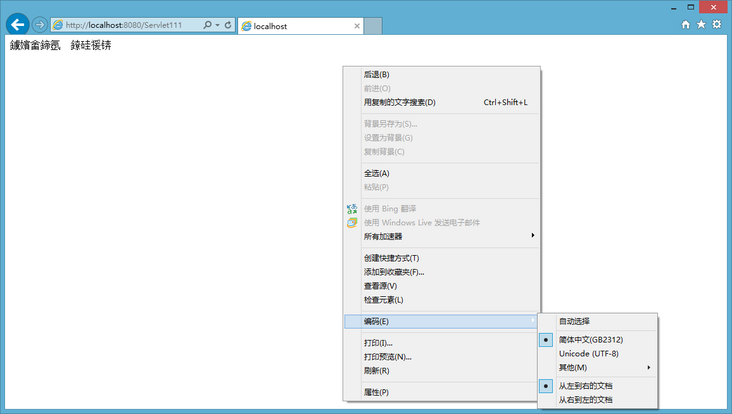Choose 打印预览(N)...
The width and height of the screenshot is (732, 414).
click(442, 357)
